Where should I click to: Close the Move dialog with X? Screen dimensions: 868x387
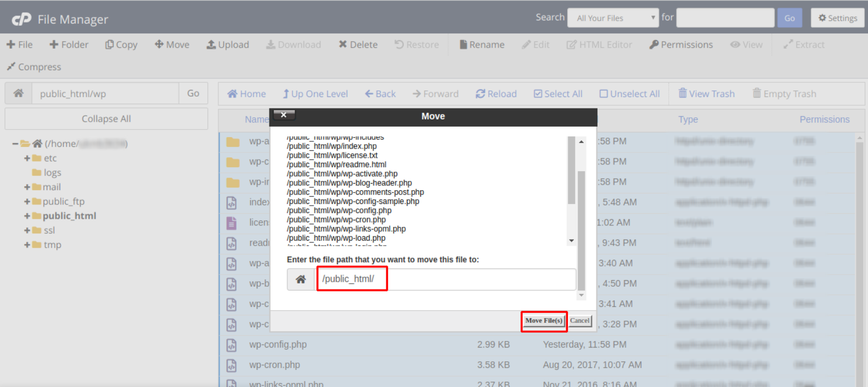pyautogui.click(x=284, y=115)
